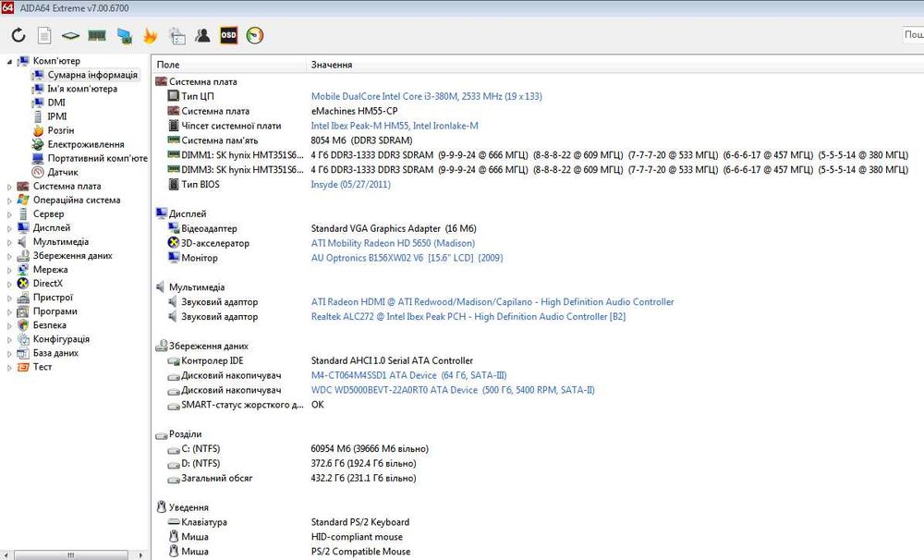The image size is (924, 560).
Task: Open the Програми tree item
Action: (55, 311)
